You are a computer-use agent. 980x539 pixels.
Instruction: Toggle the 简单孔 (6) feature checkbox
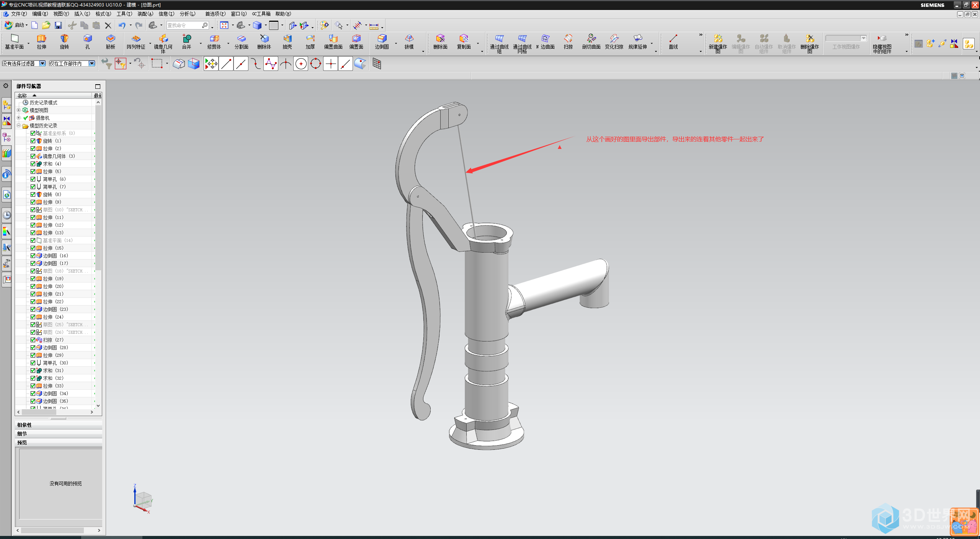[33, 179]
